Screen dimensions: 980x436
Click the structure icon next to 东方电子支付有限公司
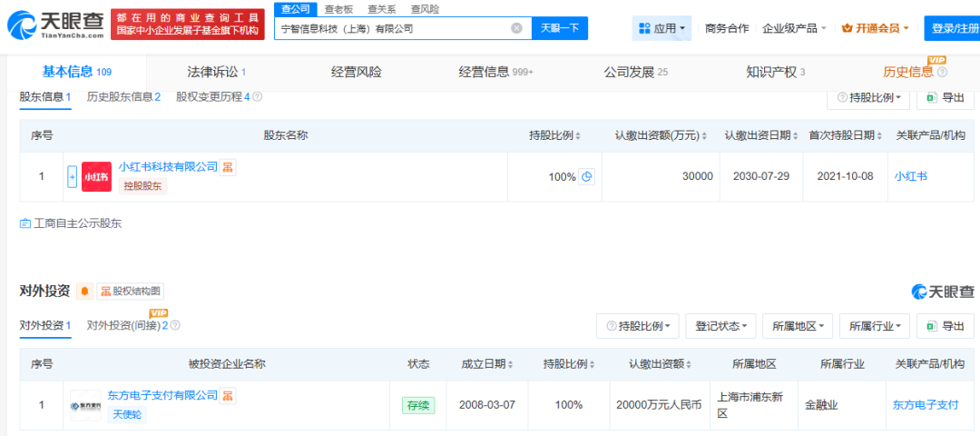[229, 395]
